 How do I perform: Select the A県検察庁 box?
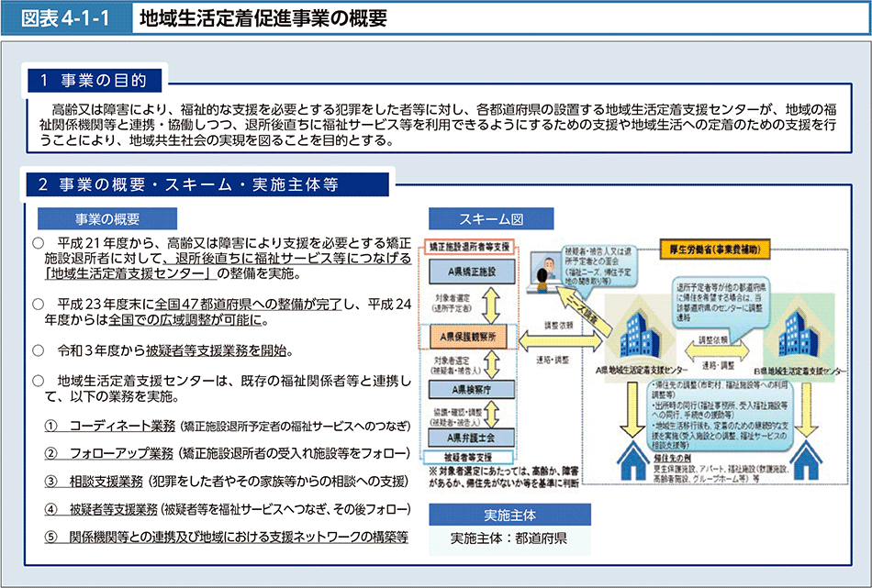tap(472, 389)
